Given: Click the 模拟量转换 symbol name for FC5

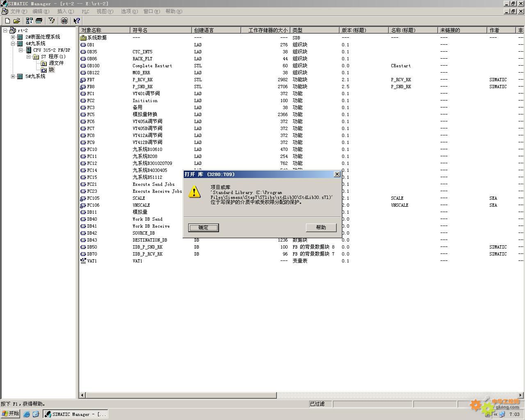Looking at the screenshot, I should pyautogui.click(x=145, y=114).
